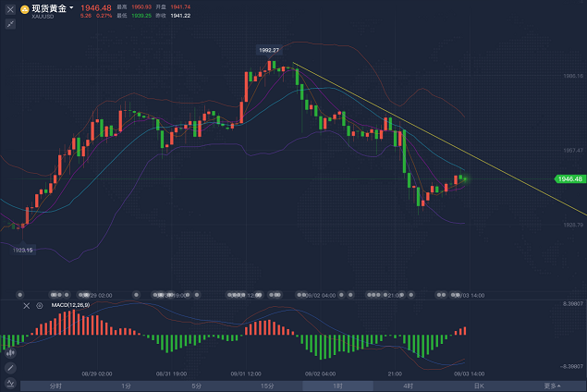The width and height of the screenshot is (587, 392).
Task: Click the green 1946.48 price tag
Action: [x=569, y=178]
